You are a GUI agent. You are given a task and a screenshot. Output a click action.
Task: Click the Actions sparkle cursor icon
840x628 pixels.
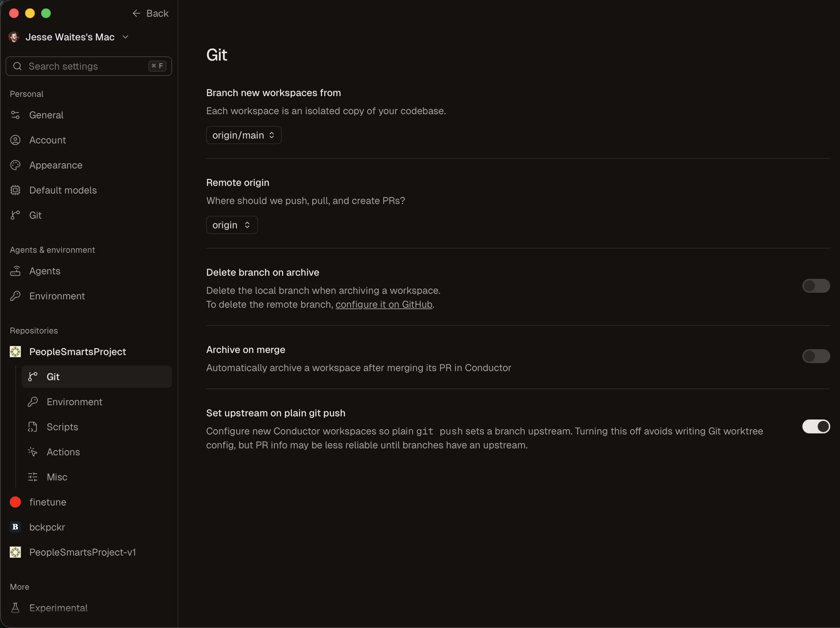(33, 452)
